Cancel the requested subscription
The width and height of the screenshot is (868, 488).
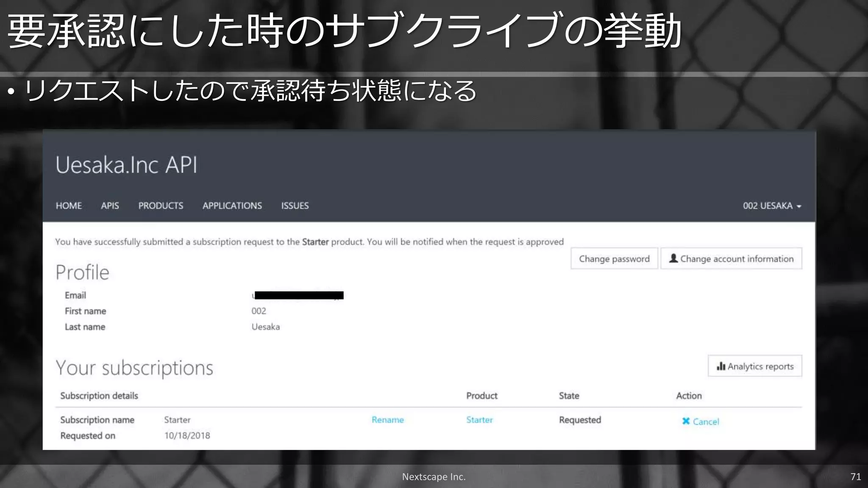point(701,421)
